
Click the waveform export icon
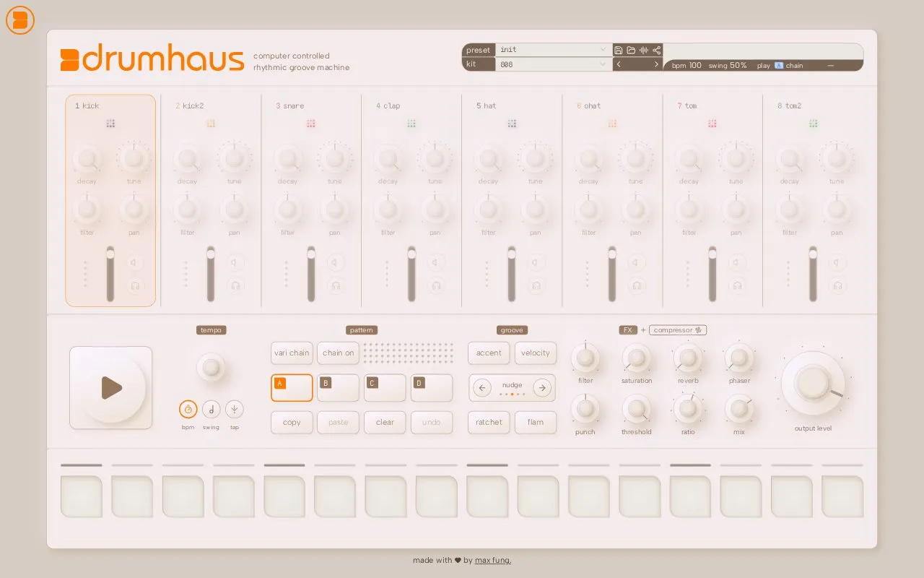644,50
